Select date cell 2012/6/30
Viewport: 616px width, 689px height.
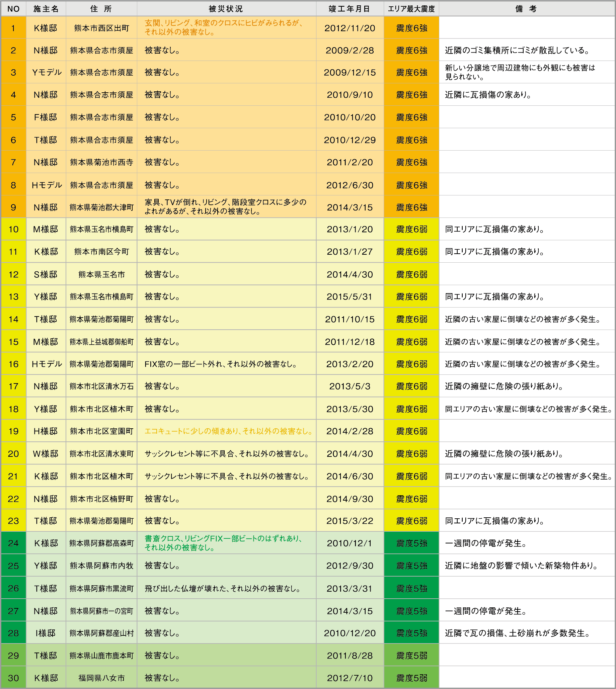[x=350, y=185]
